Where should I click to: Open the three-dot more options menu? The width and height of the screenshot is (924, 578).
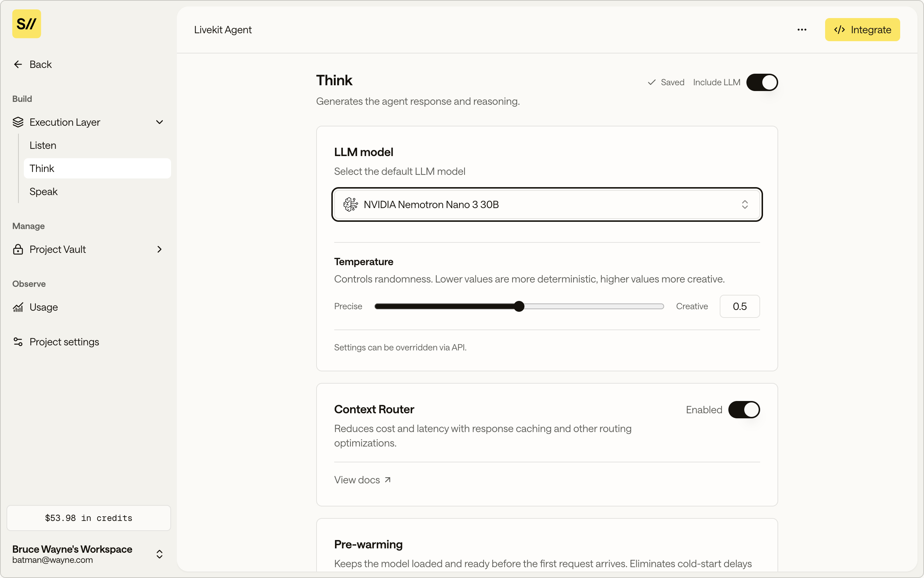coord(802,29)
